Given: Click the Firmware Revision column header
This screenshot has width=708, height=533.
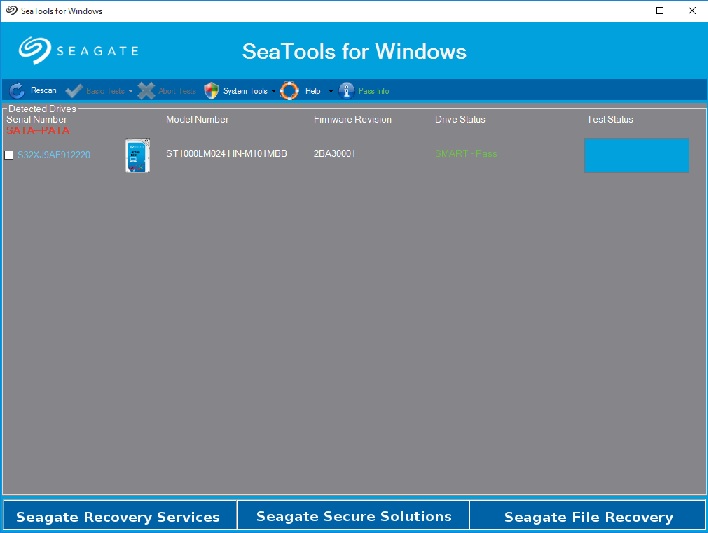Looking at the screenshot, I should point(353,119).
